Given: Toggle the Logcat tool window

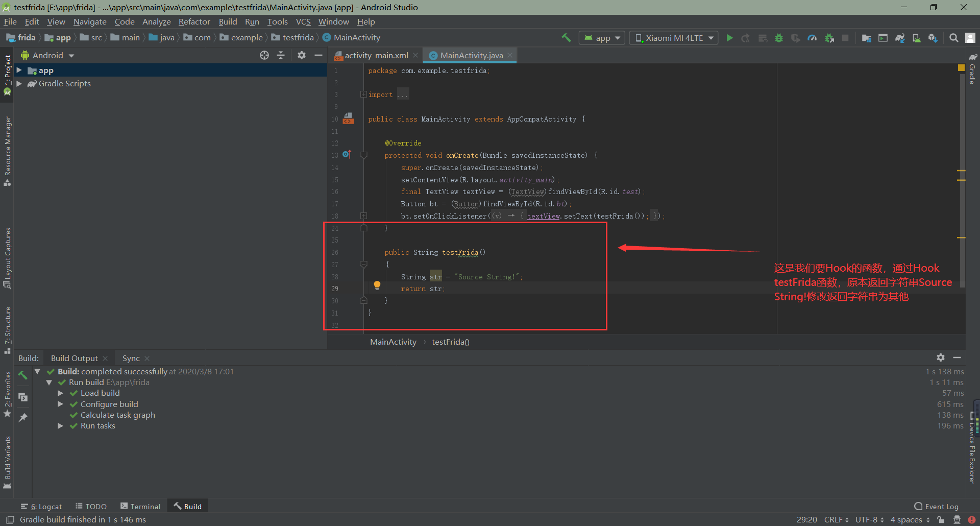Looking at the screenshot, I should pos(42,506).
